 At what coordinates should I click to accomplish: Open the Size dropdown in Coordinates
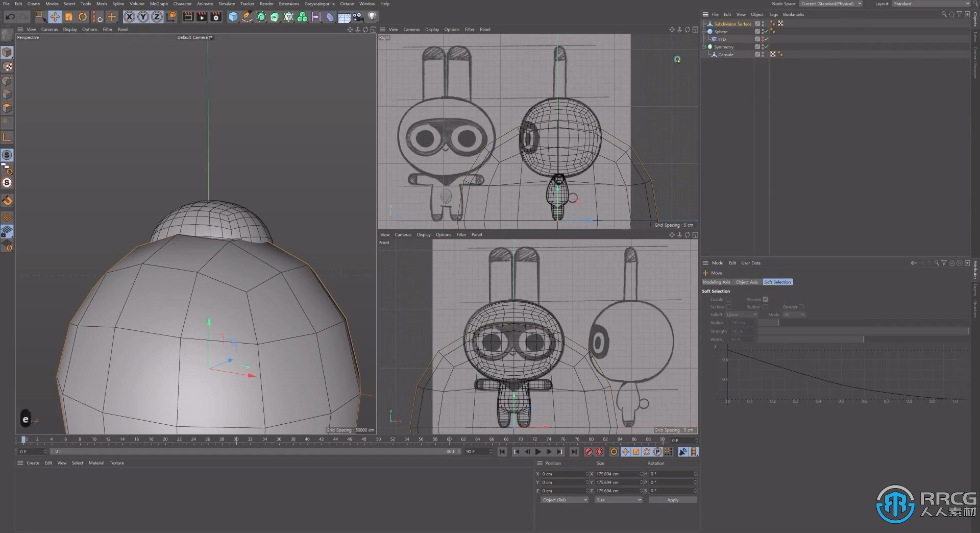click(x=618, y=500)
